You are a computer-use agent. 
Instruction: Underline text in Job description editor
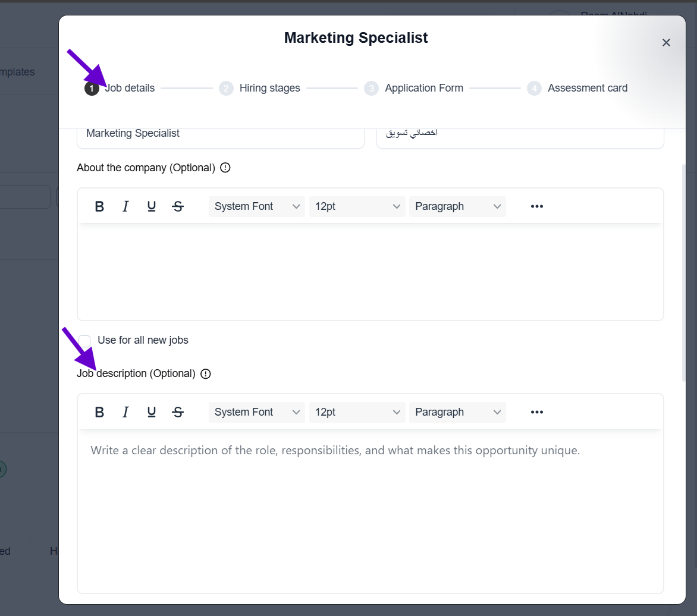click(152, 412)
